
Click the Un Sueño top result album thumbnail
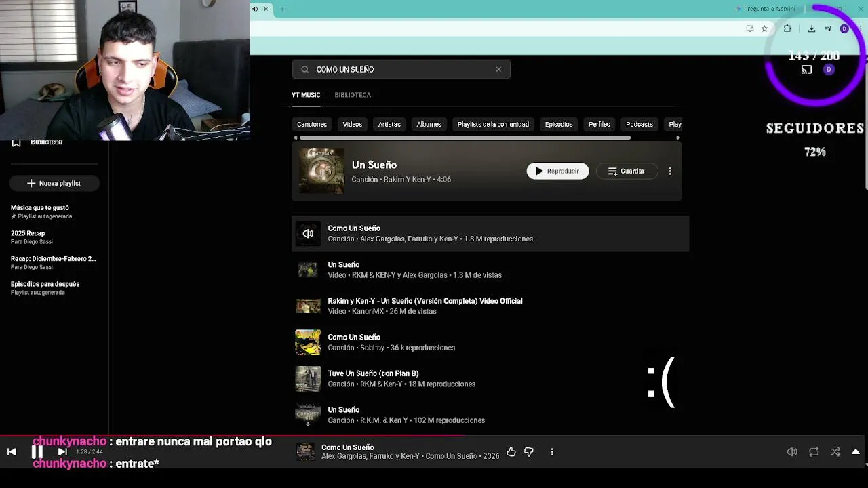(321, 171)
